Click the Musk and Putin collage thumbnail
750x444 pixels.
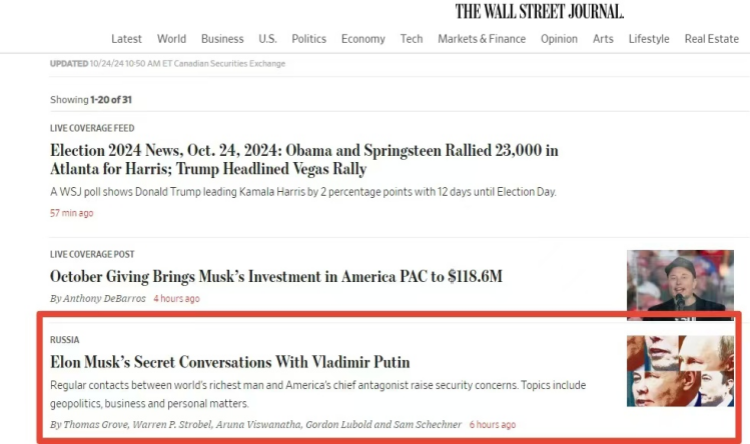[x=679, y=371]
